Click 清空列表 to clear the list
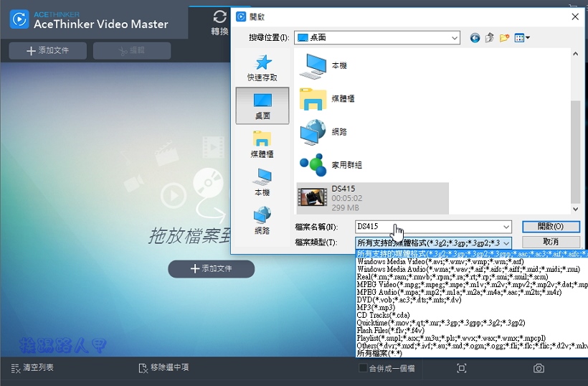Viewport: 588px width, 386px height. point(32,367)
